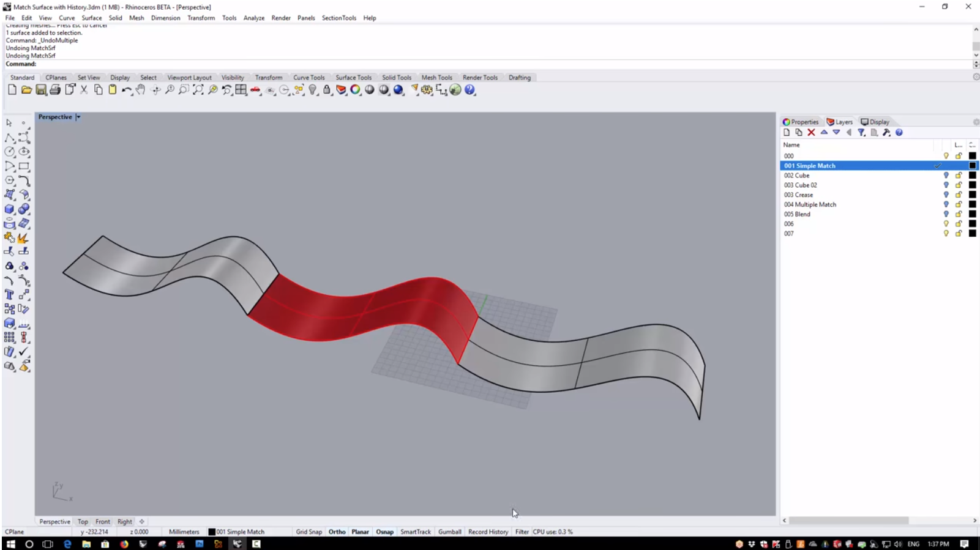
Task: Click the Cut scissors icon
Action: (84, 90)
